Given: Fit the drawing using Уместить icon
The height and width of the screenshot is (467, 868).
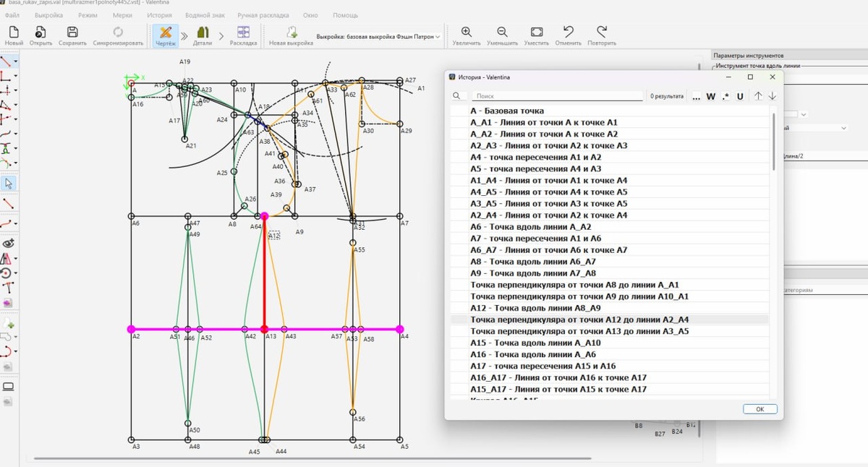Looking at the screenshot, I should [x=537, y=33].
